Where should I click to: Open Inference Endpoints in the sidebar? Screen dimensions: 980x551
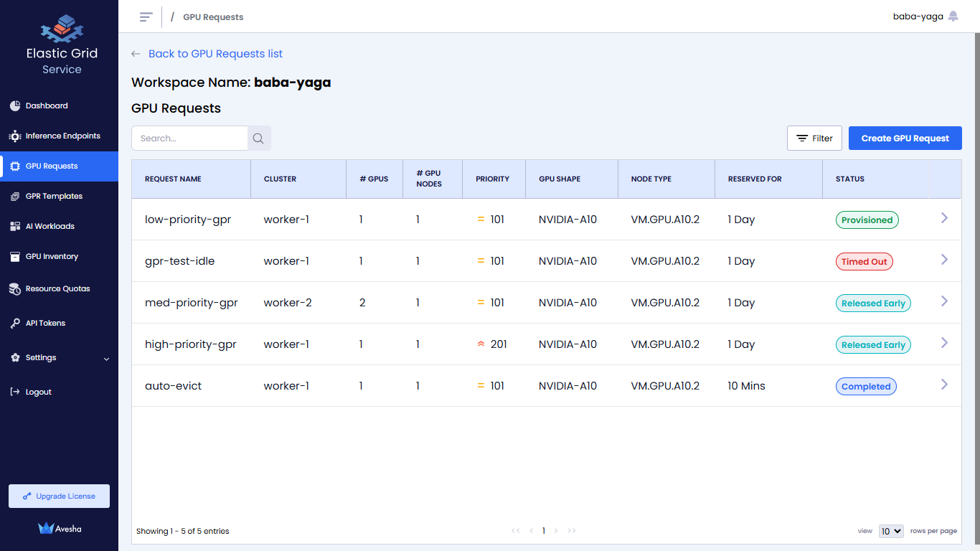62,136
